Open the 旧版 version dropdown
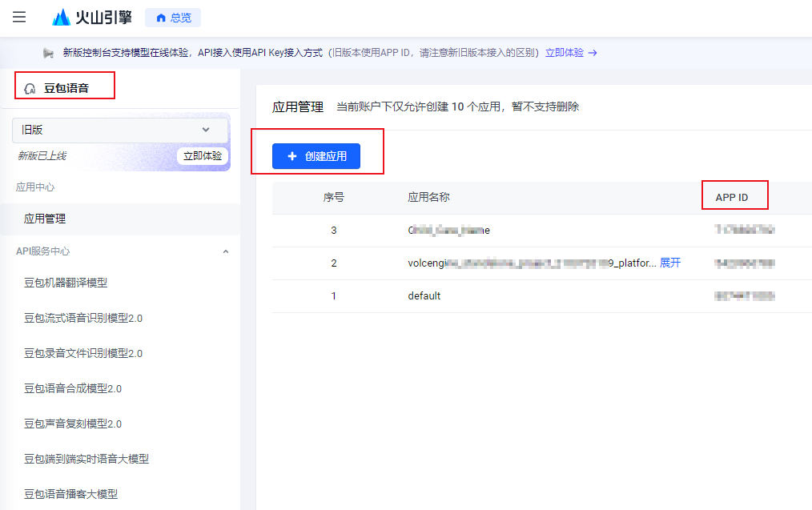This screenshot has height=510, width=812. tap(119, 130)
